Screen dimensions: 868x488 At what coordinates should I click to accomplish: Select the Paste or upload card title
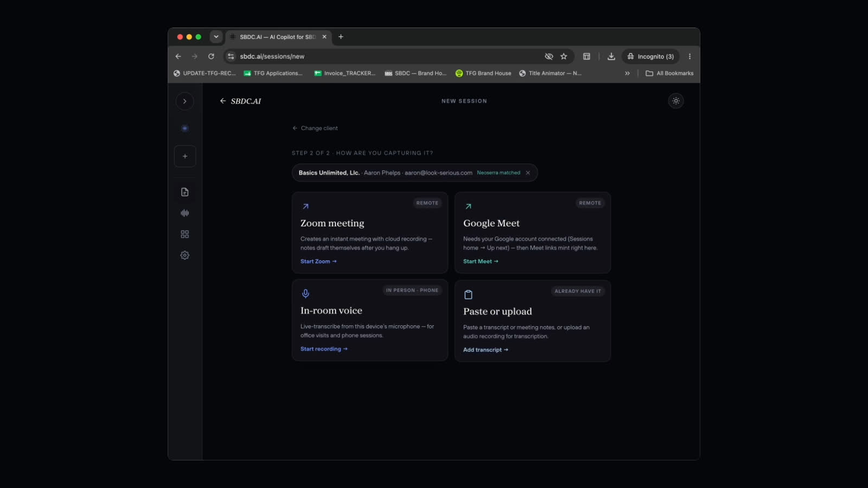coord(497,312)
